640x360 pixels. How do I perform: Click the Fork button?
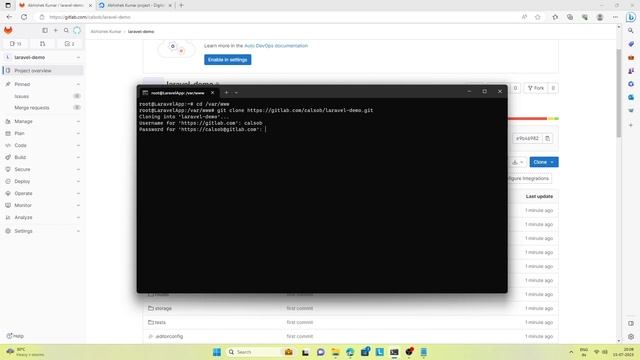[x=536, y=88]
